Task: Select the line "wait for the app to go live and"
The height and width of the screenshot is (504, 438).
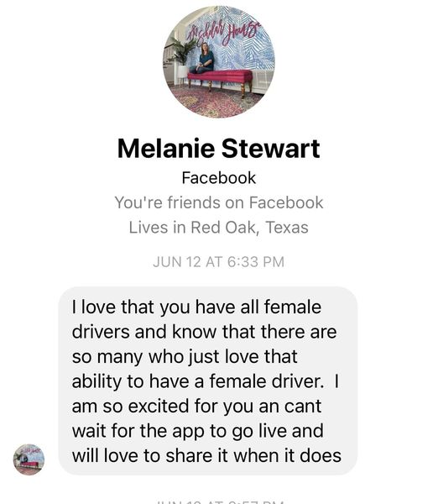Action: point(197,431)
